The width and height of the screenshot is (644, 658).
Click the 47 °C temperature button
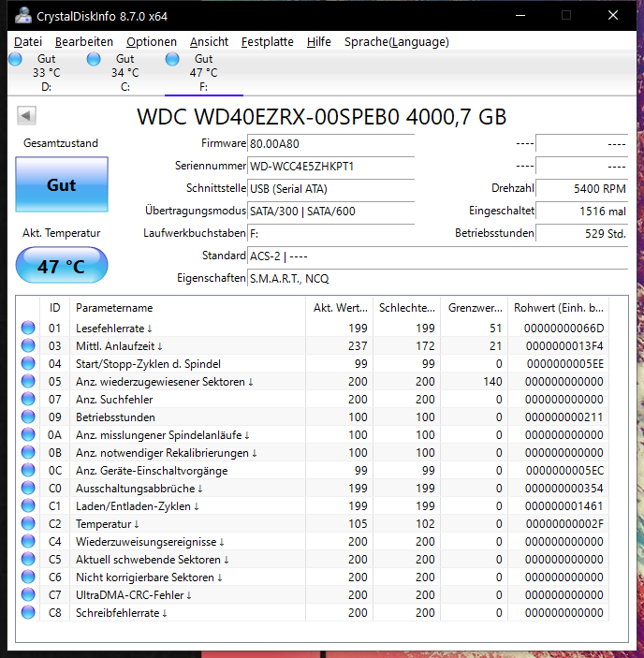62,265
